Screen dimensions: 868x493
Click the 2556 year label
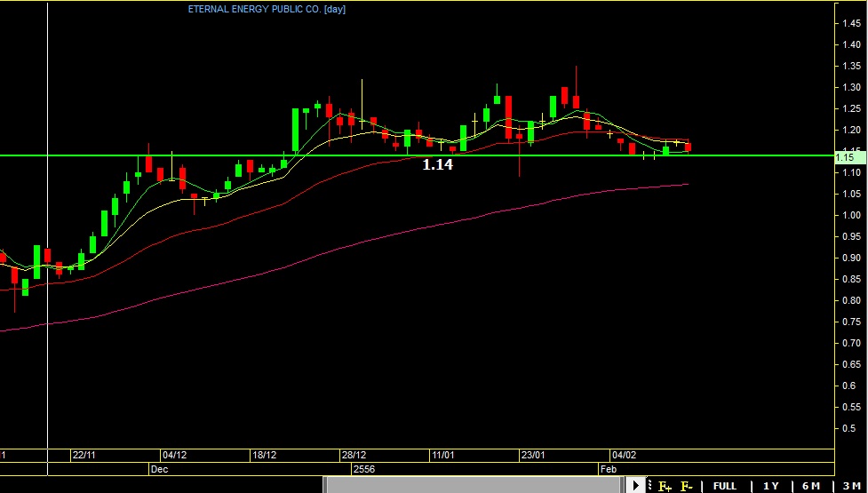click(x=363, y=469)
